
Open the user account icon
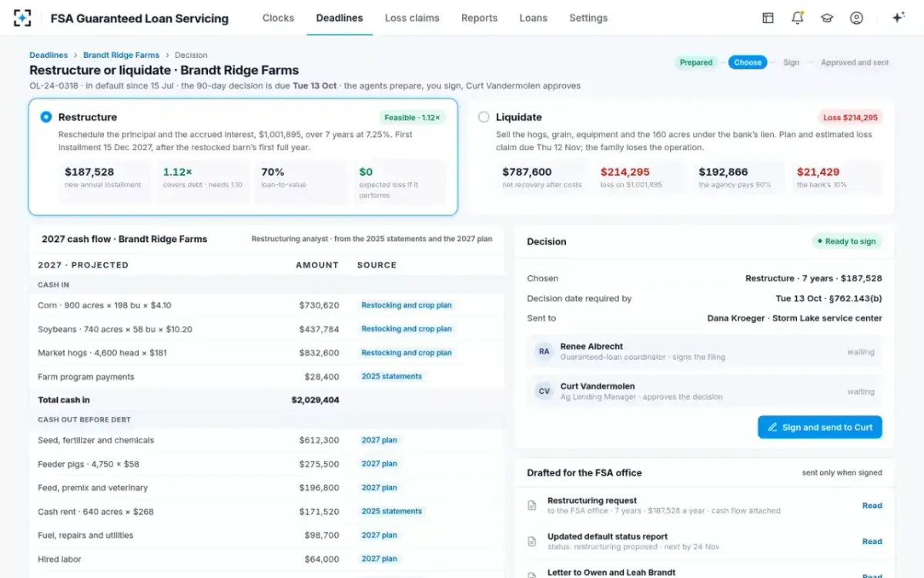tap(856, 18)
